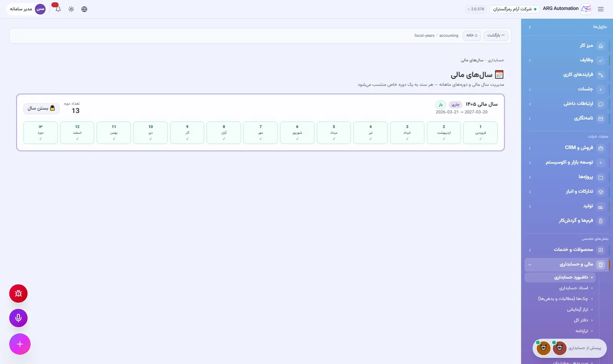Open the مدیر سامانه user profile menu
Image resolution: width=613 pixels, height=364 pixels.
point(27,9)
